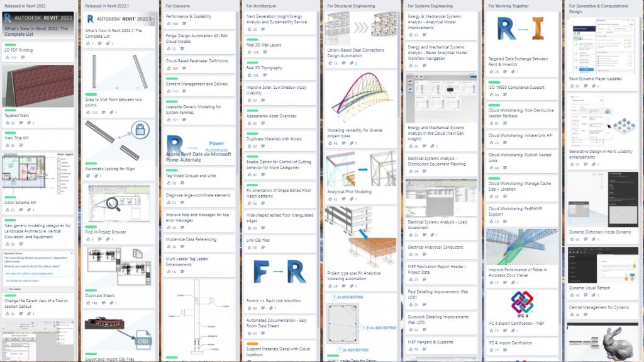Screen dimensions: 644x362
Task: Click attachment icon on Revit Dynamo Player Updates card
Action: point(594,86)
